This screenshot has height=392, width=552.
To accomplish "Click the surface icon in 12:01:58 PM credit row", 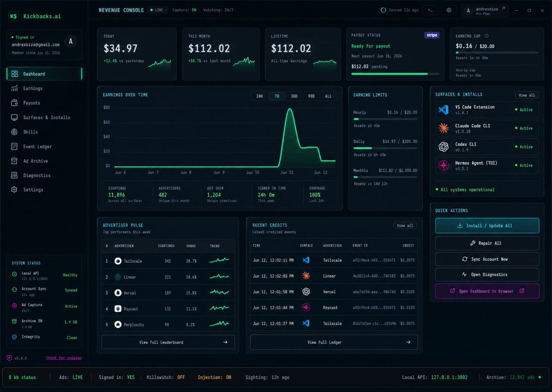I will (x=306, y=292).
